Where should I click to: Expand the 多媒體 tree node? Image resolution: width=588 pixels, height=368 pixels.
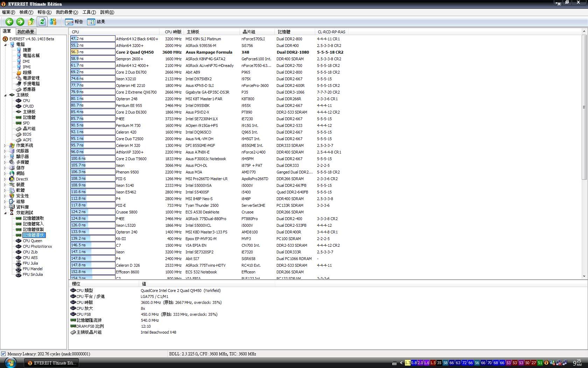[5, 162]
